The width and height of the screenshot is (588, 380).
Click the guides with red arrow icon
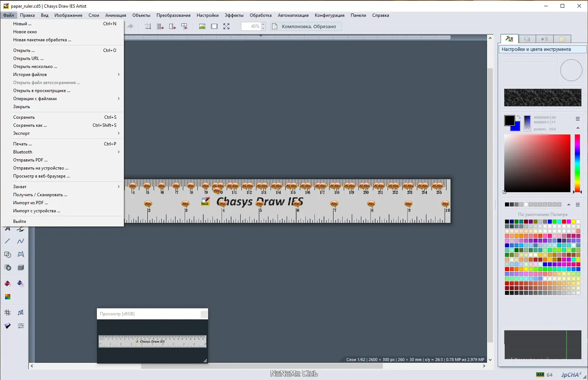coord(184,26)
